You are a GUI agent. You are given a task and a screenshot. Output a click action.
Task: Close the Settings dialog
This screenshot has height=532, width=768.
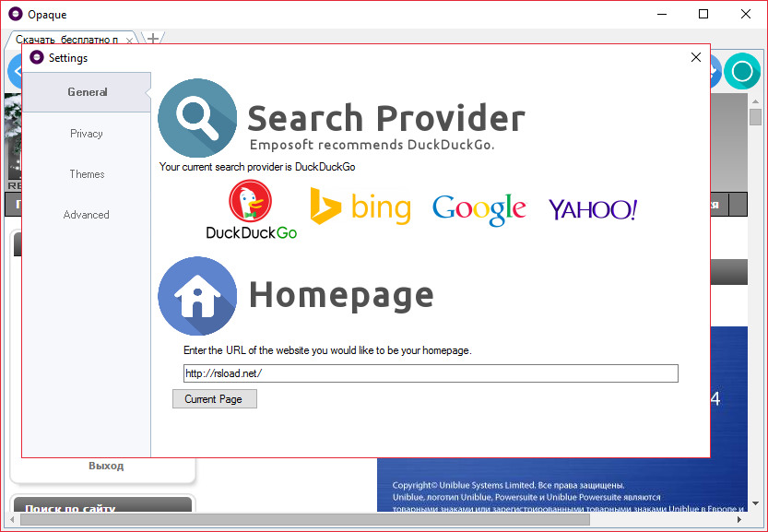pos(696,57)
